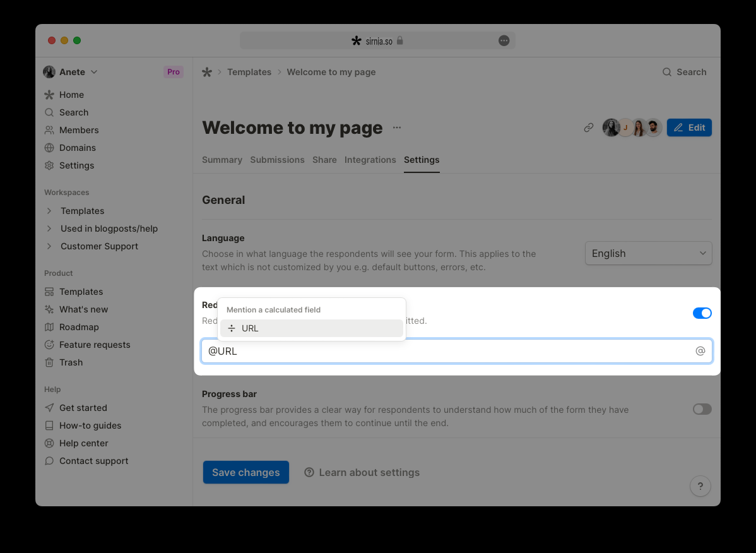Click the Get started paper plane icon
This screenshot has width=756, height=553.
[49, 408]
